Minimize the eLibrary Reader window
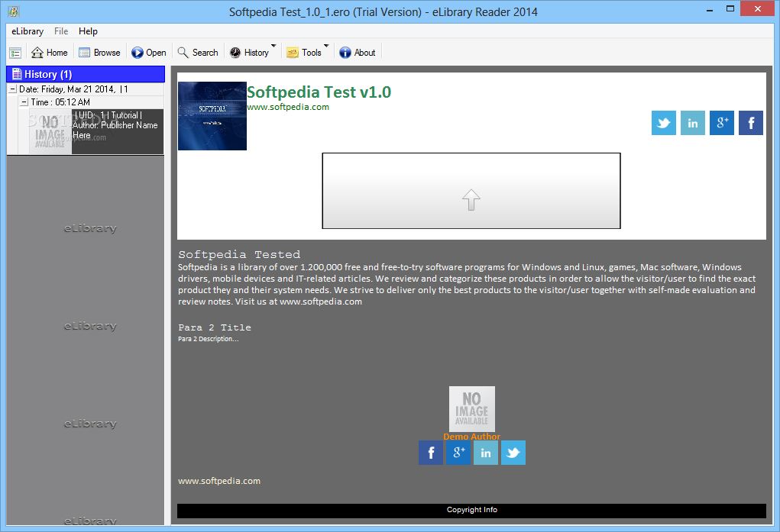 [x=710, y=9]
